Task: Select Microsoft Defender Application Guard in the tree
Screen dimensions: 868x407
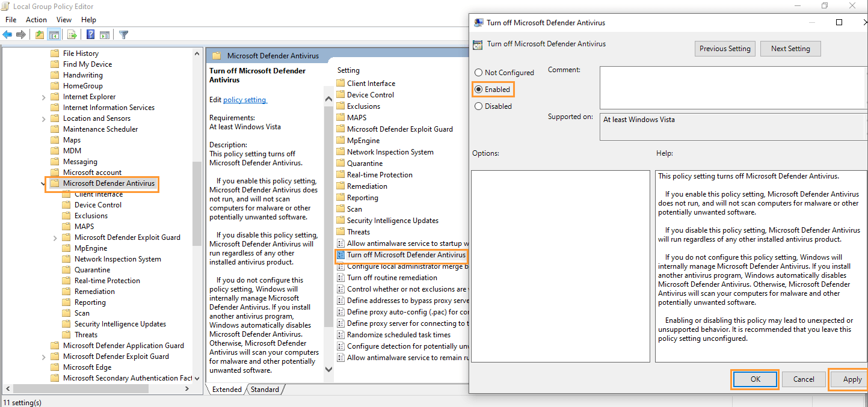Action: pyautogui.click(x=123, y=346)
